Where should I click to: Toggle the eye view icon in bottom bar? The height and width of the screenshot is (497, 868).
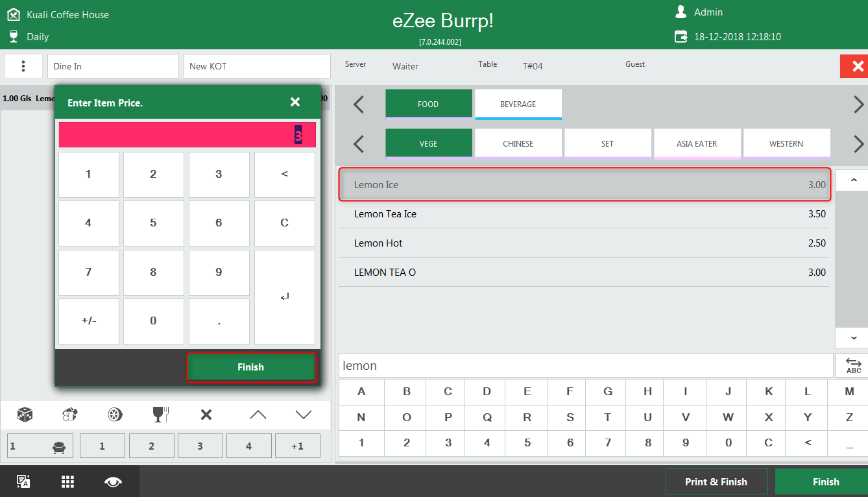tap(113, 481)
